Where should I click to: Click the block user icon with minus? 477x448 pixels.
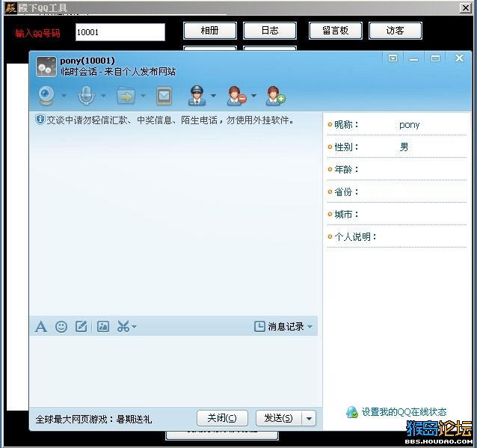(236, 96)
